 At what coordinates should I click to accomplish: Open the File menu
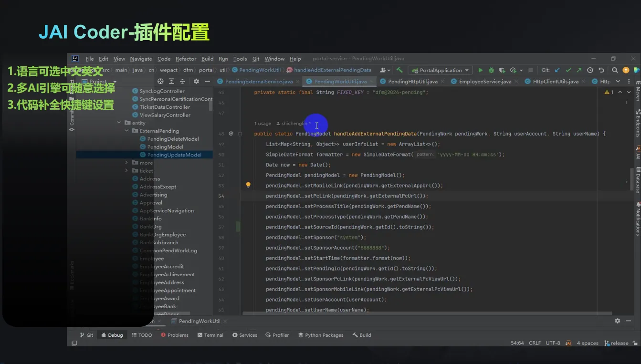pyautogui.click(x=90, y=59)
